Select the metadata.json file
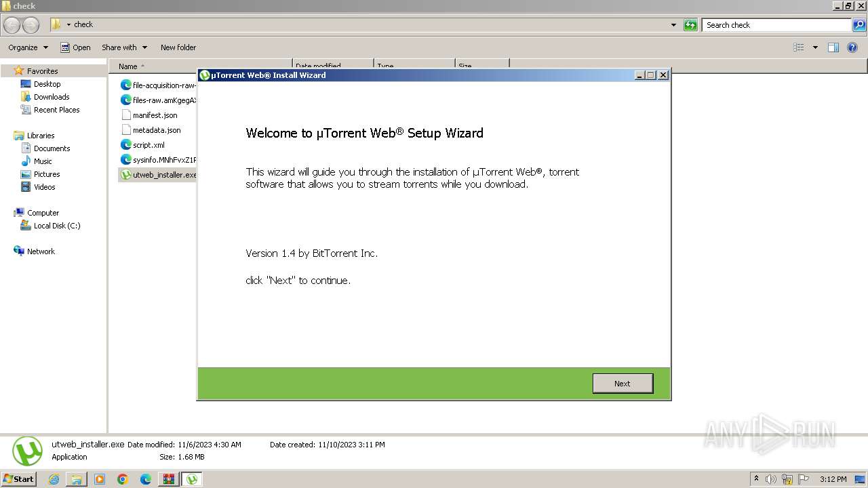868x488 pixels. [151, 130]
